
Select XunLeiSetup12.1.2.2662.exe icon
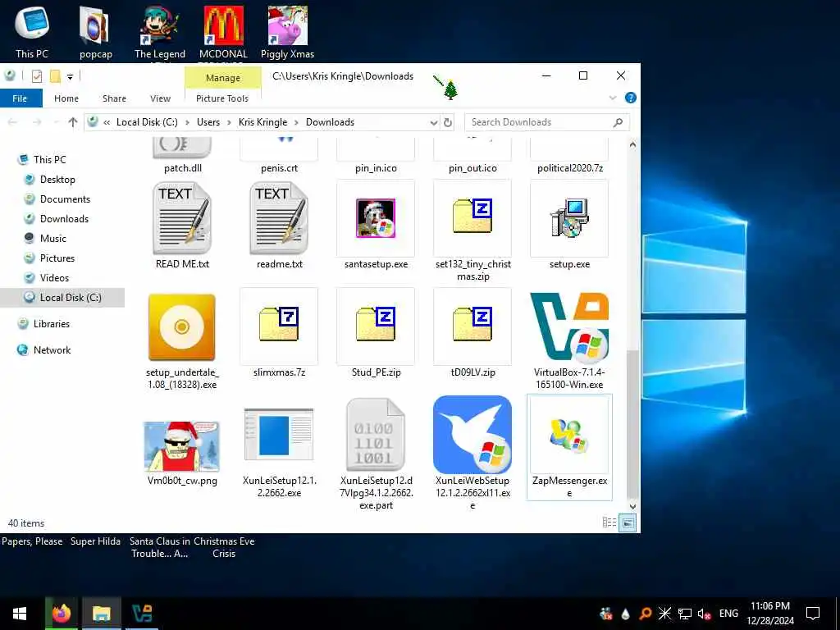point(279,435)
